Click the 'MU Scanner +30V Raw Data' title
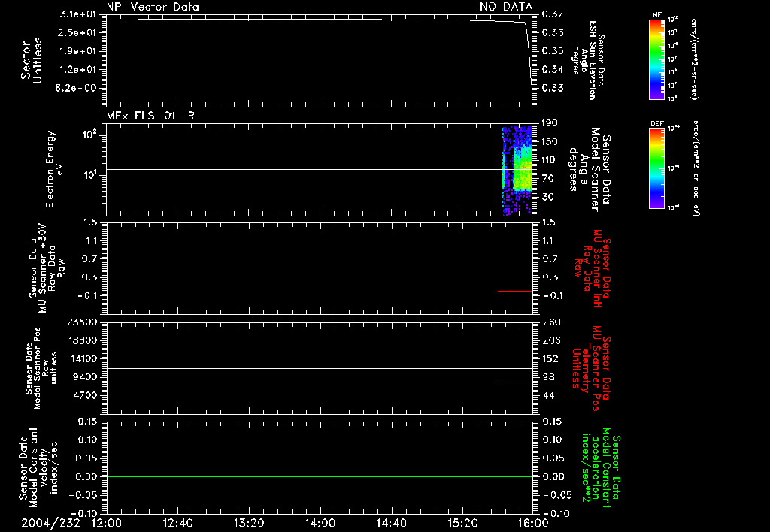The height and width of the screenshot is (532, 770). point(46,268)
